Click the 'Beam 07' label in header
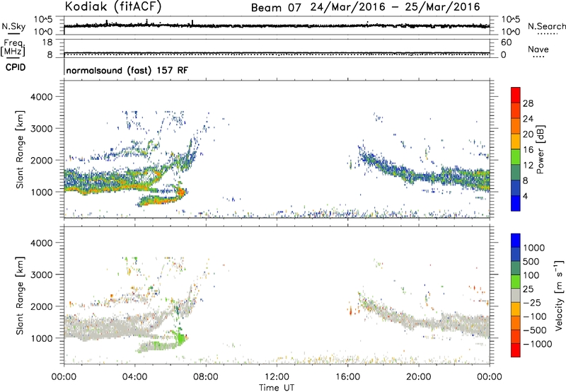This screenshot has height=392, width=566. click(x=276, y=8)
